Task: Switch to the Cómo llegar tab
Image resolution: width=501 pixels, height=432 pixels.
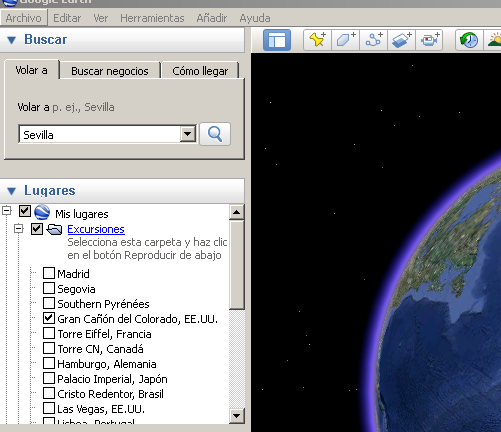Action: click(200, 71)
